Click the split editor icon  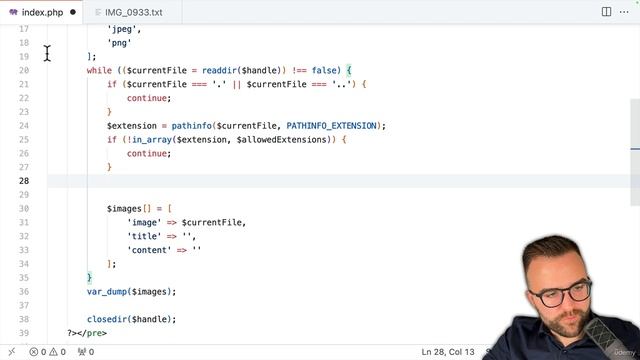(x=606, y=12)
